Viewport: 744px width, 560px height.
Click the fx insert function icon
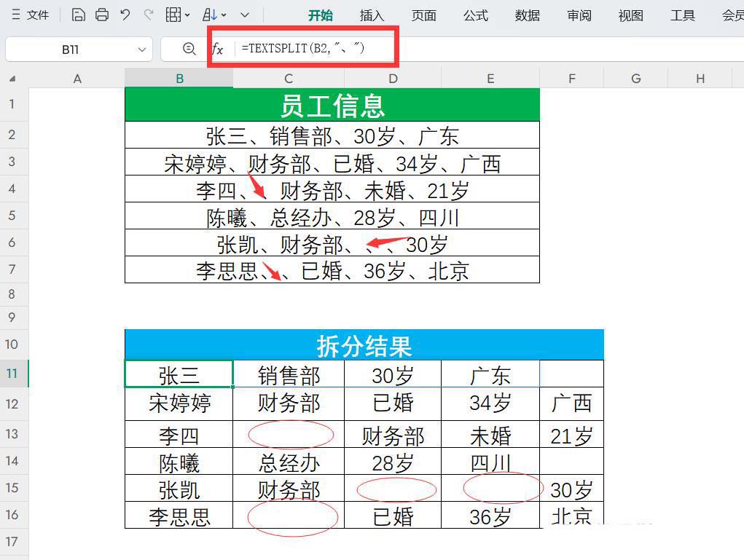click(217, 49)
